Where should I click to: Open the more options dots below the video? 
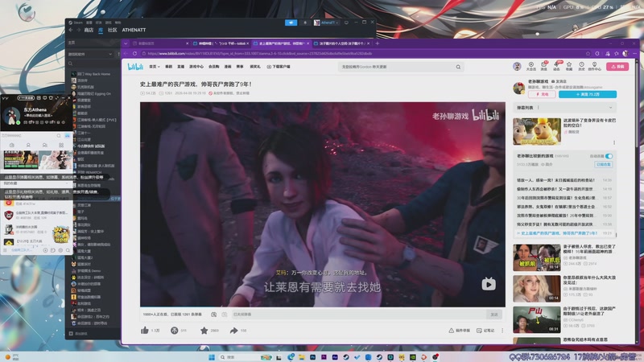point(502,331)
